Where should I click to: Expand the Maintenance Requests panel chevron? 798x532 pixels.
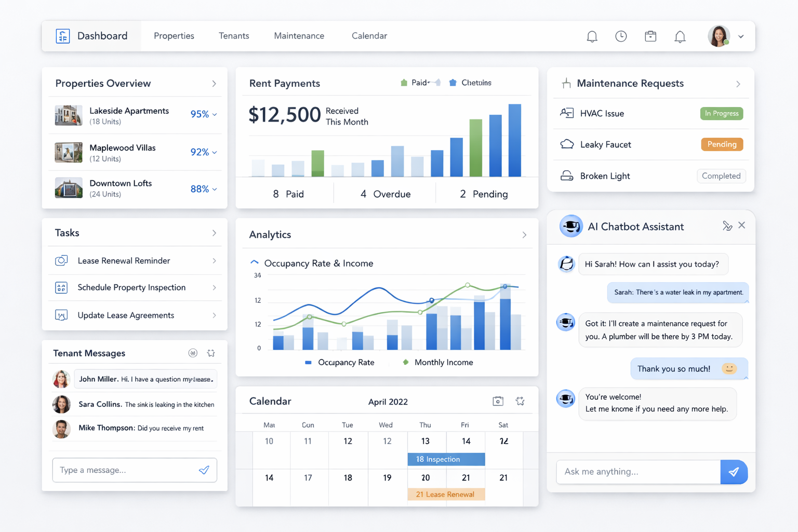[738, 84]
